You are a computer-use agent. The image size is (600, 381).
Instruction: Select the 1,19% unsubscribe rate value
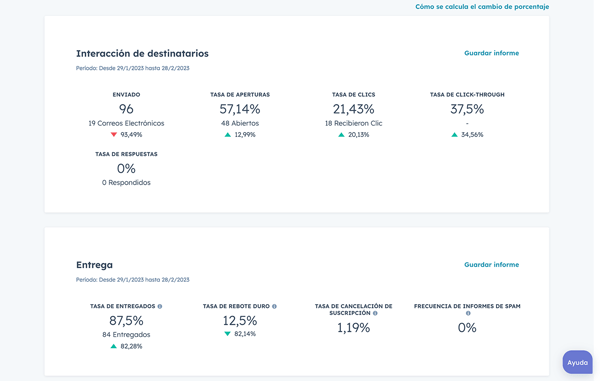(354, 327)
